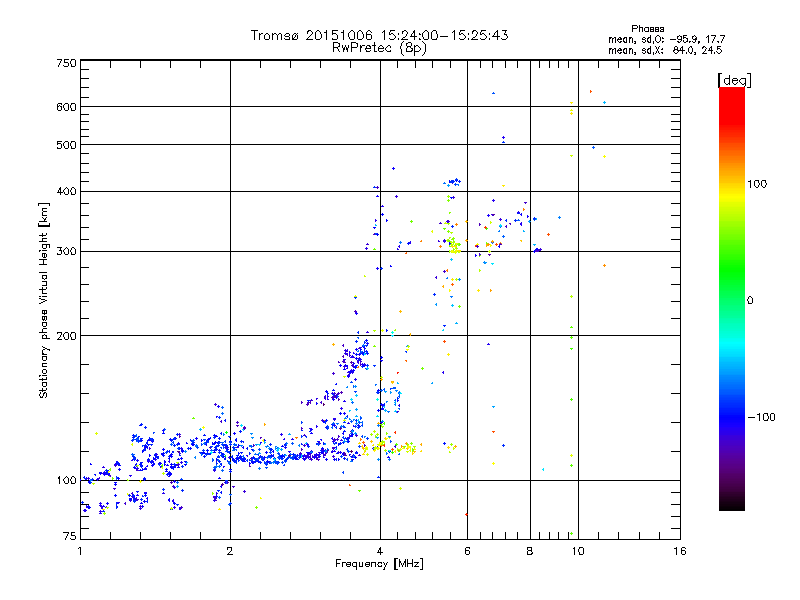Click the x-axis label '8'
This screenshot has width=800, height=600.
pos(530,551)
